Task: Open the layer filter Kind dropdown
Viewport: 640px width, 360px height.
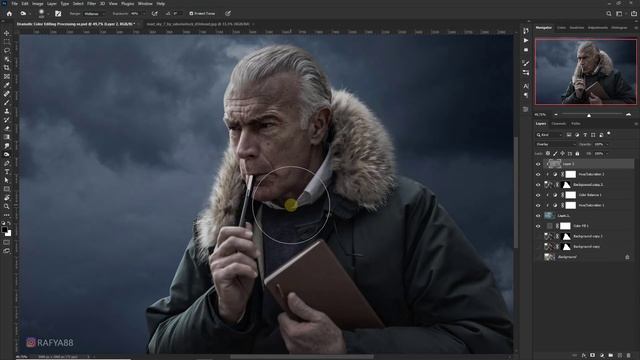Action: (x=549, y=135)
